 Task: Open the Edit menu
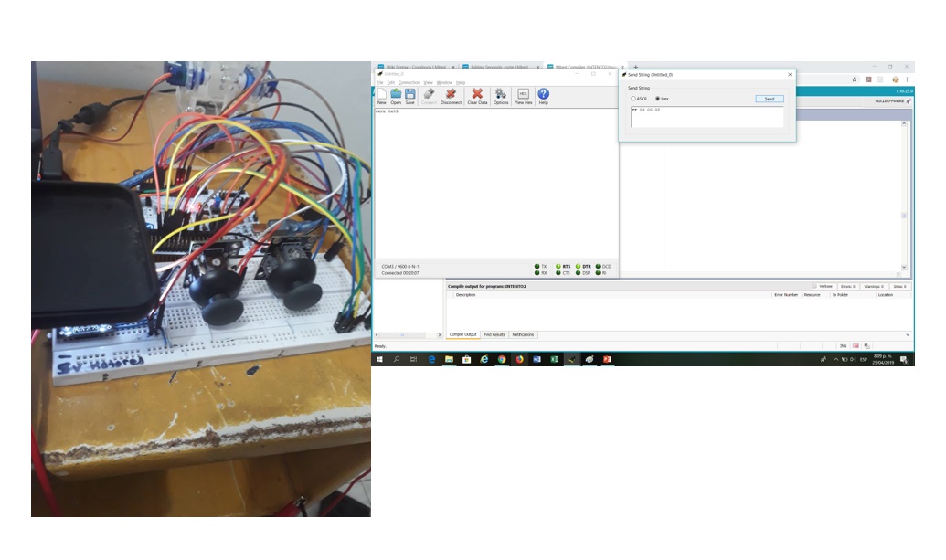click(x=391, y=82)
